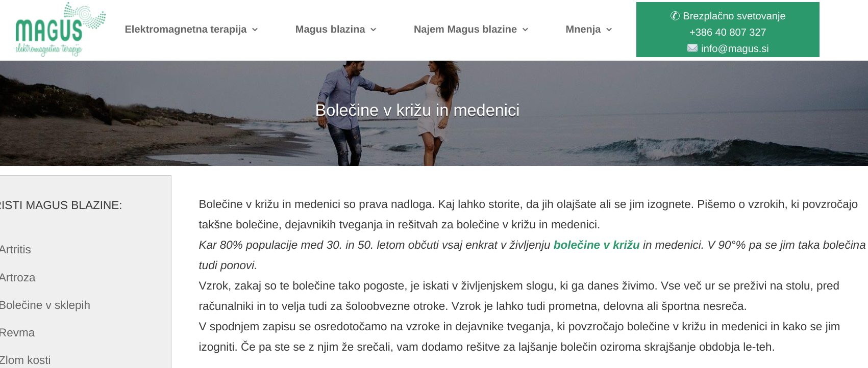Click the phone icon beside Brezplačno svetovanje
This screenshot has width=868, height=368.
tap(675, 16)
